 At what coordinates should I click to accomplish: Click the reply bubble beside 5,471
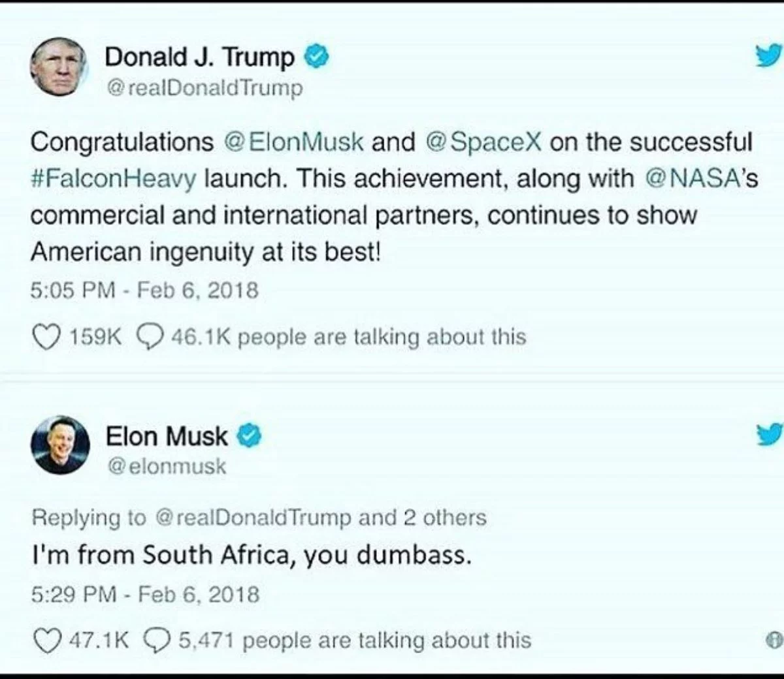pos(155,640)
